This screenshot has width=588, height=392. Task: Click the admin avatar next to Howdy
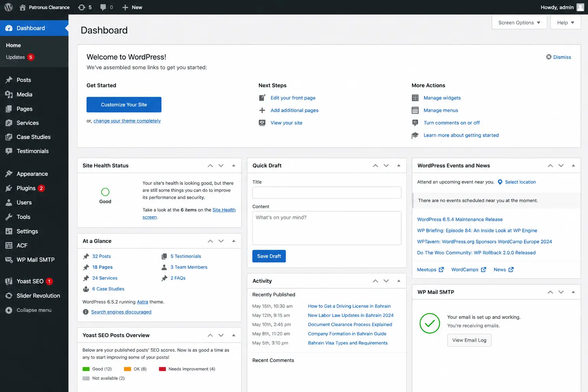point(580,7)
